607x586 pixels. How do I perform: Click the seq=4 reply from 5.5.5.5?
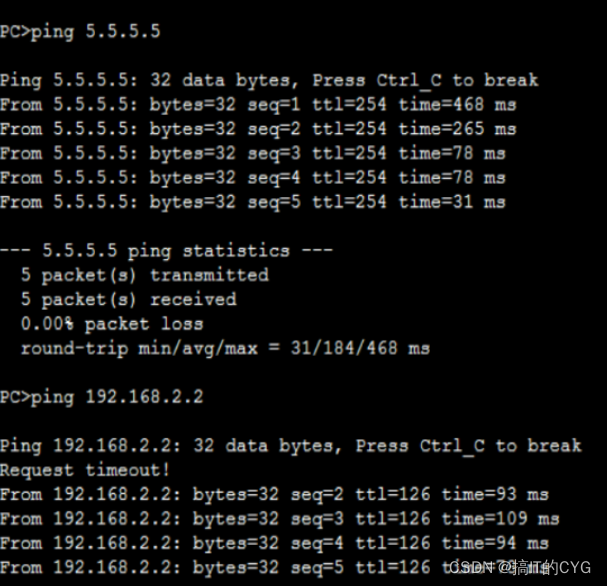253,178
